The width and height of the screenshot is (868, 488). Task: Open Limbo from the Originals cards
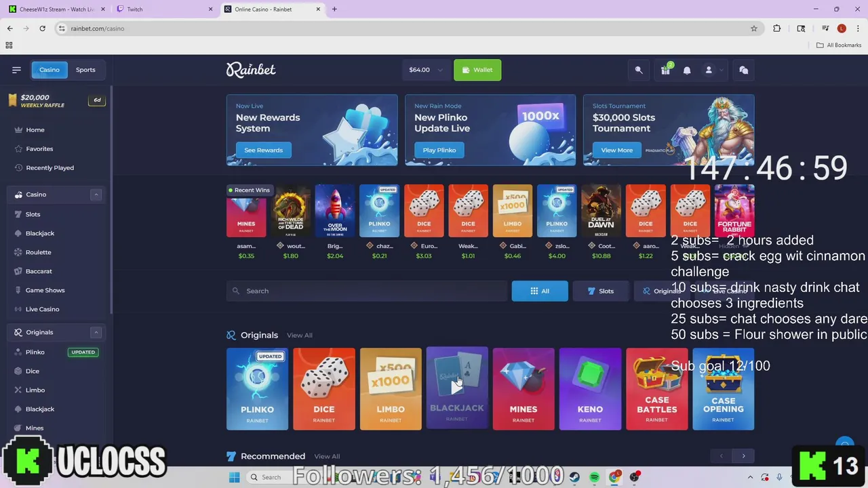[x=391, y=388]
